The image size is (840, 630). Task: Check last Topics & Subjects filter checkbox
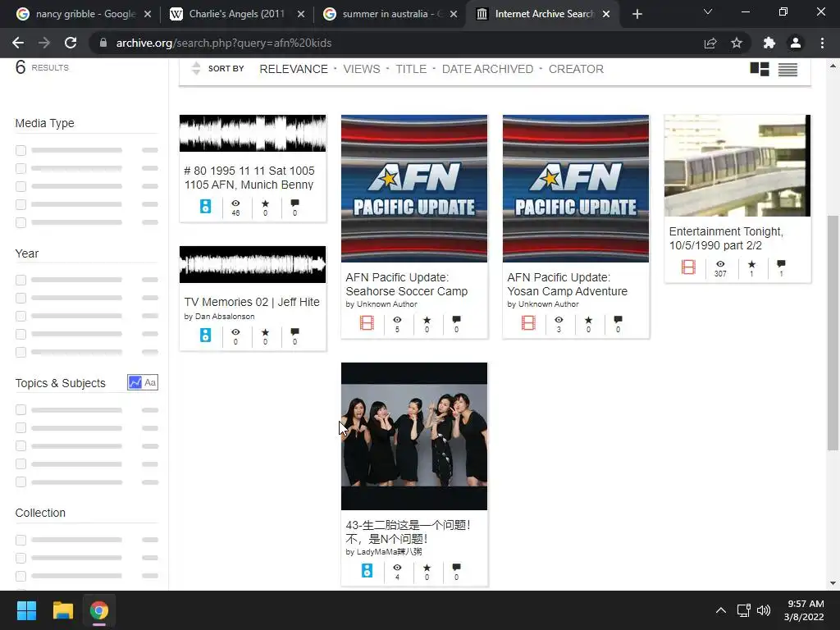21,482
